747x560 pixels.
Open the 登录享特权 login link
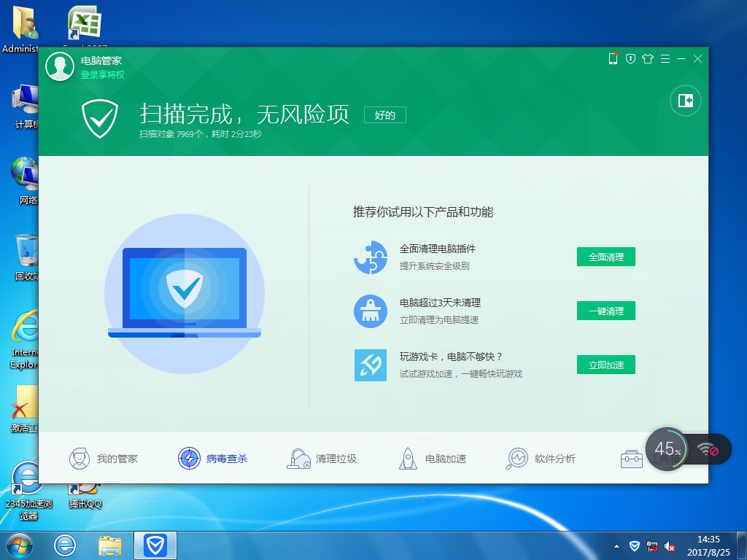tap(102, 75)
